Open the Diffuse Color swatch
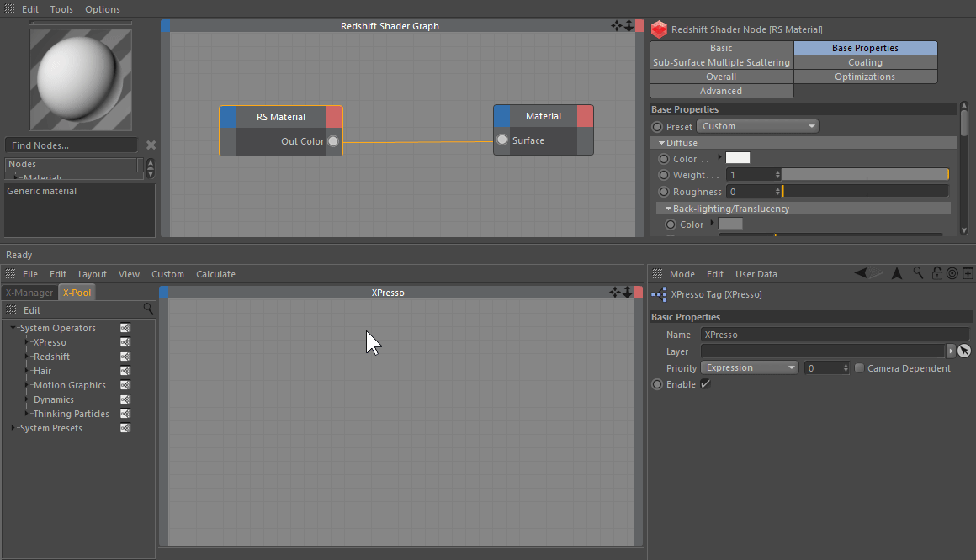Image resolution: width=976 pixels, height=560 pixels. coord(738,158)
